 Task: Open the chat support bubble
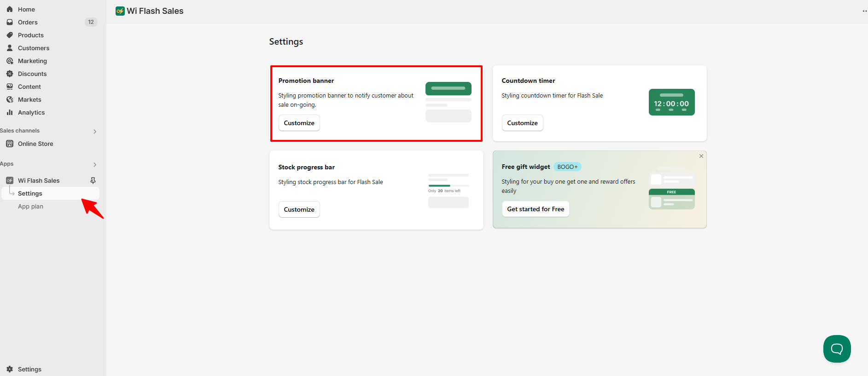(837, 349)
